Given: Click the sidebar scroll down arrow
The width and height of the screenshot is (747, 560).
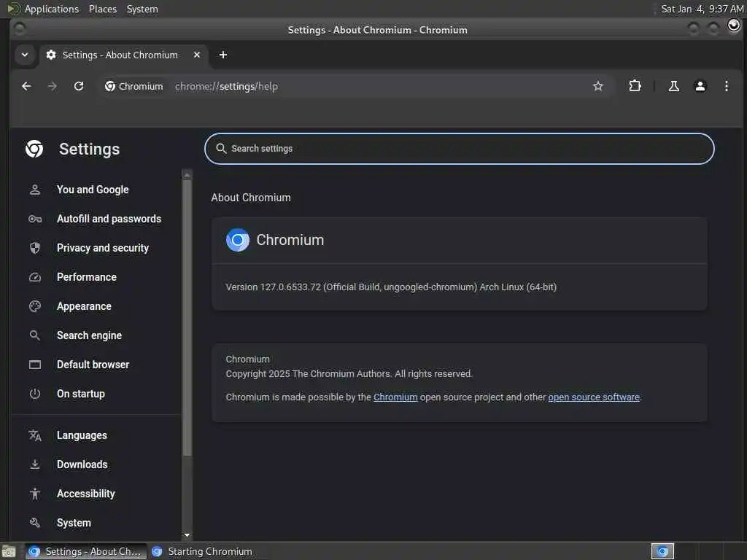Looking at the screenshot, I should (x=187, y=534).
